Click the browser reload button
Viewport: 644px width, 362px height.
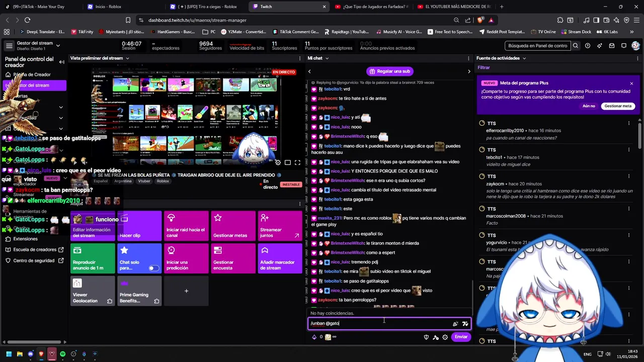click(27, 20)
